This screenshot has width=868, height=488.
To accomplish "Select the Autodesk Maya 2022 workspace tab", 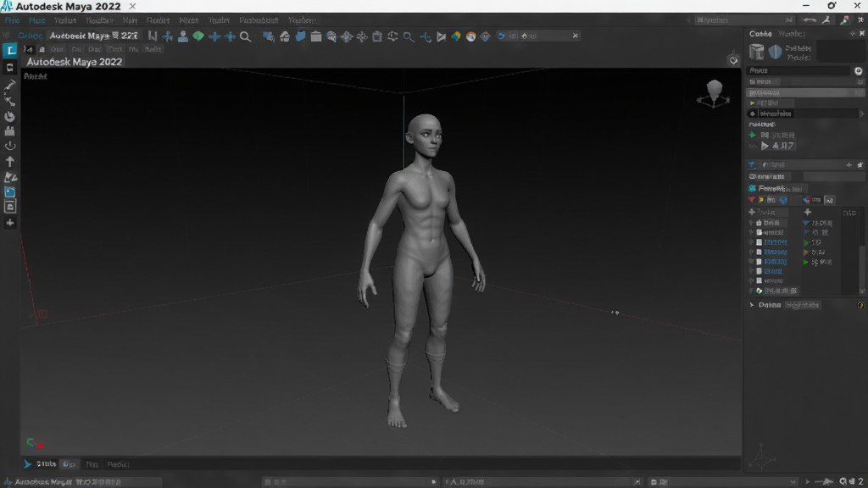I will click(93, 36).
